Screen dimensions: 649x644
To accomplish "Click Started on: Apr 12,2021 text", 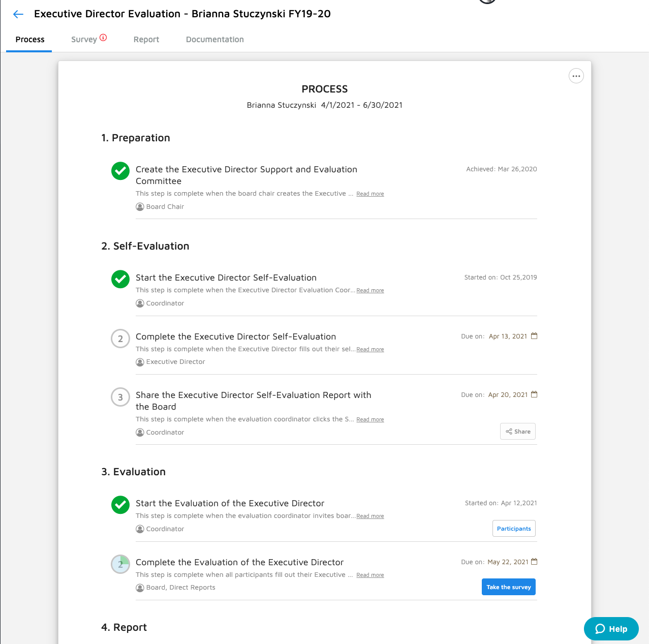I will point(501,503).
